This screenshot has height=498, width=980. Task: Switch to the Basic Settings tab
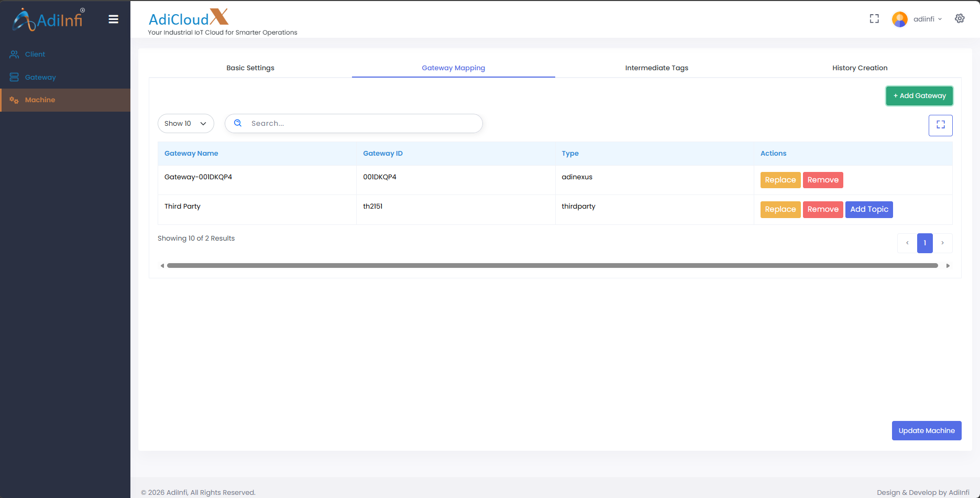(x=250, y=68)
